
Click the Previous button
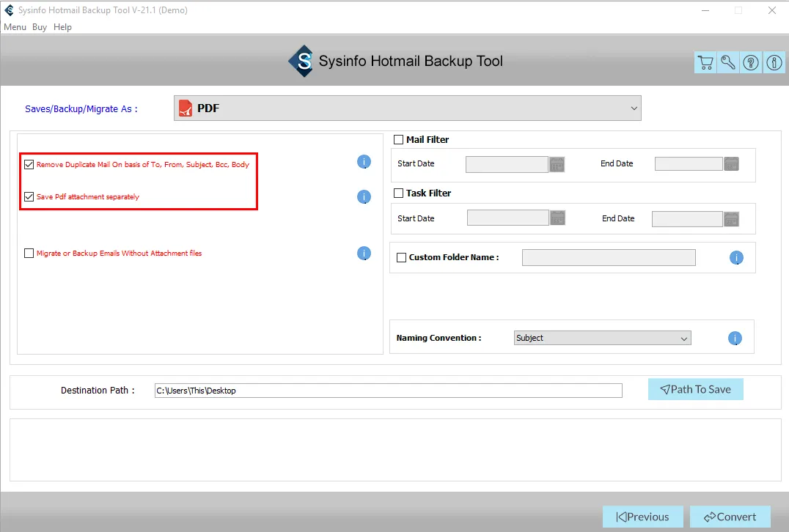[x=642, y=517]
